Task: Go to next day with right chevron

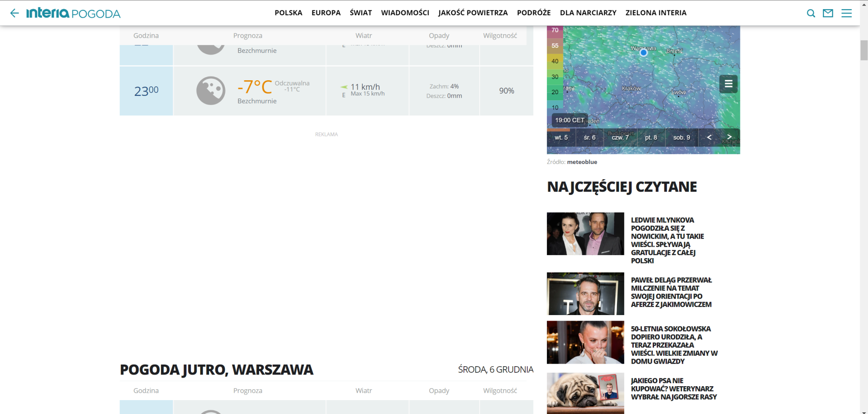Action: (x=730, y=137)
